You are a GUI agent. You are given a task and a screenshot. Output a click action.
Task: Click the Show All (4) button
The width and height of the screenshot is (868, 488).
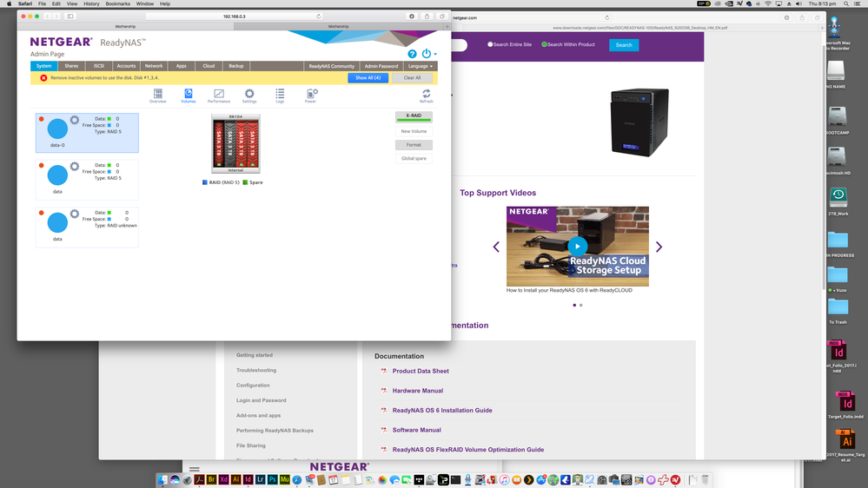pos(368,78)
